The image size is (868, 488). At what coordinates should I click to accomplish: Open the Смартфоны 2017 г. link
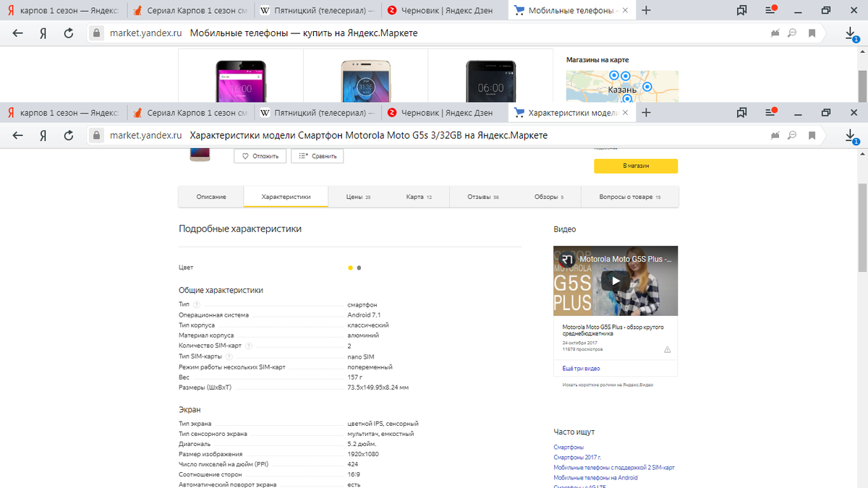tap(577, 458)
